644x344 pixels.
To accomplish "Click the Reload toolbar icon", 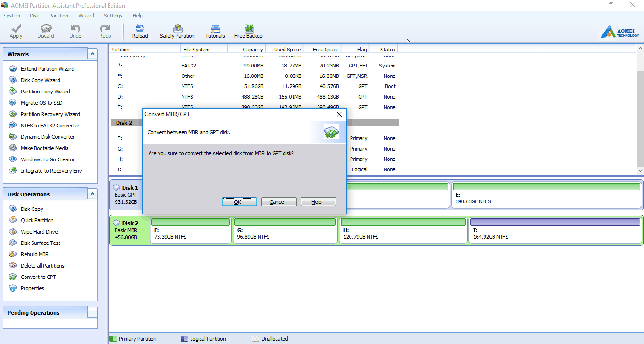I will pyautogui.click(x=140, y=28).
